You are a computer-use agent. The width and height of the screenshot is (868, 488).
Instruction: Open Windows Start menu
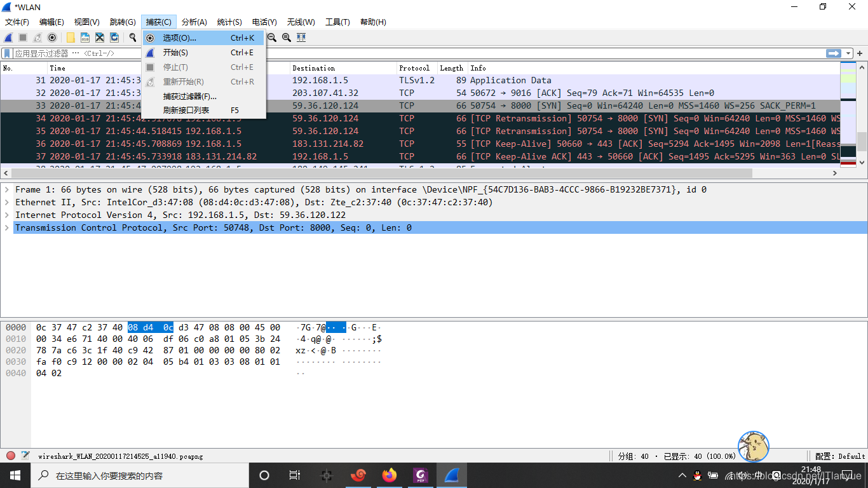click(x=15, y=475)
